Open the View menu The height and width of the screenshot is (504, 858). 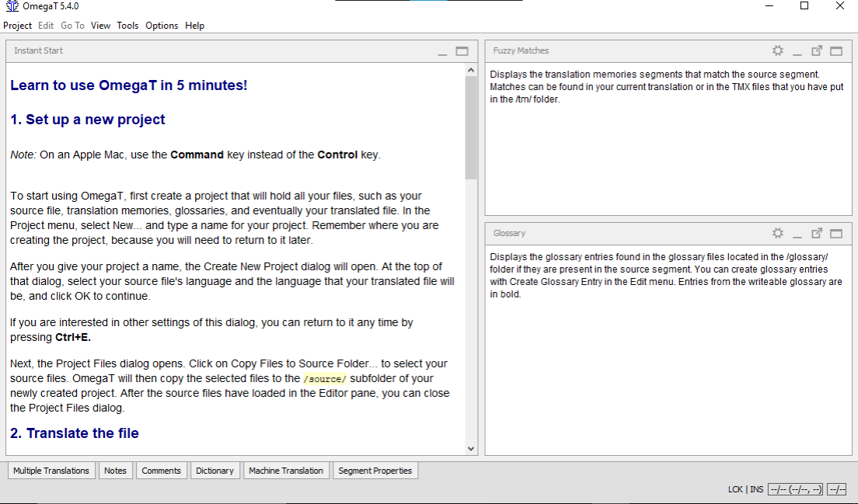(x=101, y=26)
